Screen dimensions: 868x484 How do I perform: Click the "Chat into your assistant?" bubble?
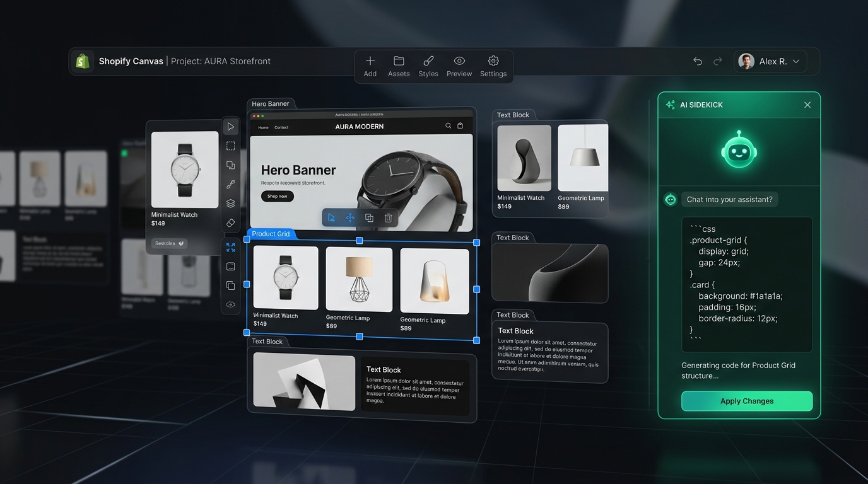pyautogui.click(x=730, y=200)
